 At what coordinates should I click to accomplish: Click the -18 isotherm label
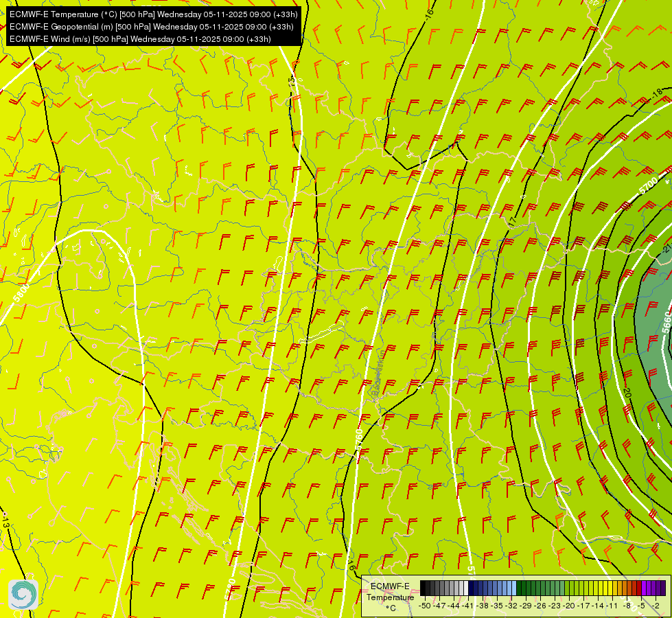coord(657,94)
